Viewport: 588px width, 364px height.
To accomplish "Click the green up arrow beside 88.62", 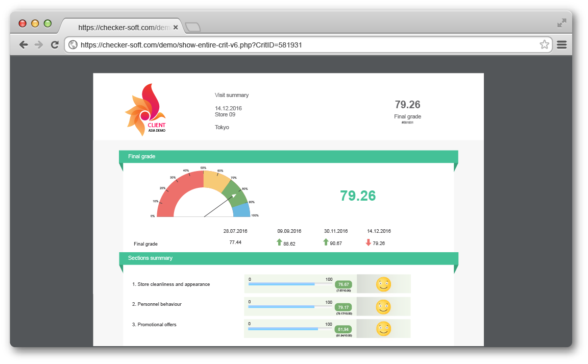I will click(x=279, y=242).
